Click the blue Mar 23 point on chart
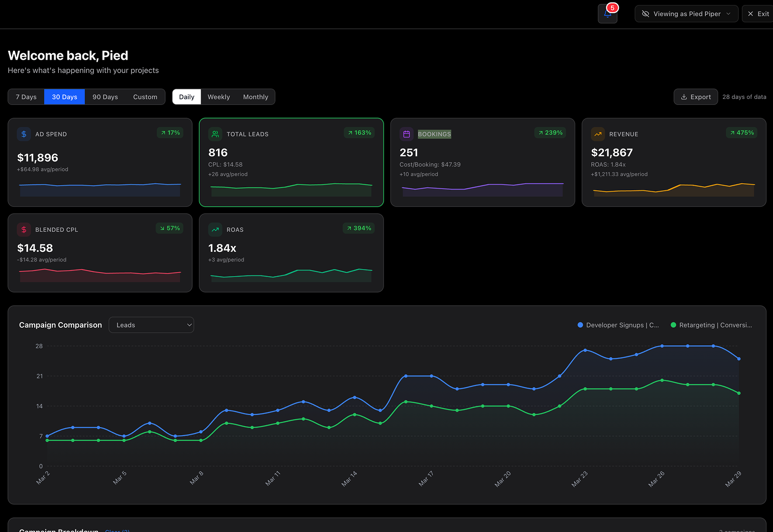 click(x=585, y=350)
